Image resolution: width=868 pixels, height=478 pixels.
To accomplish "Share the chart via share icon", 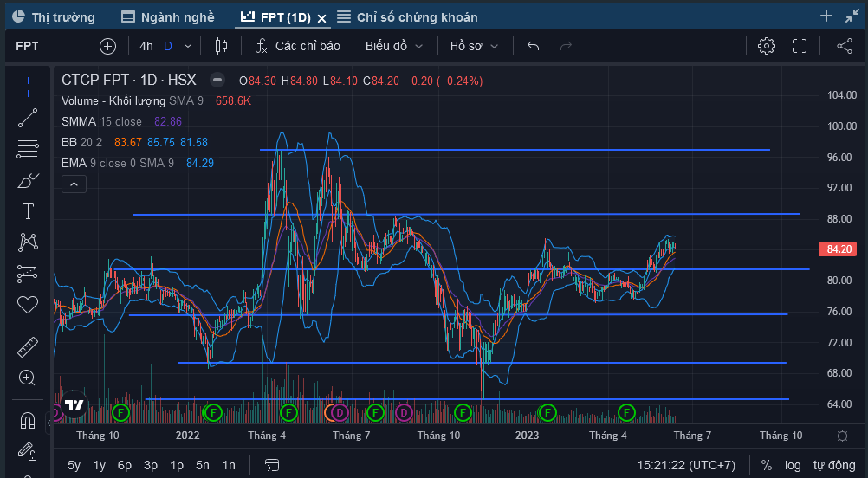I will [845, 47].
